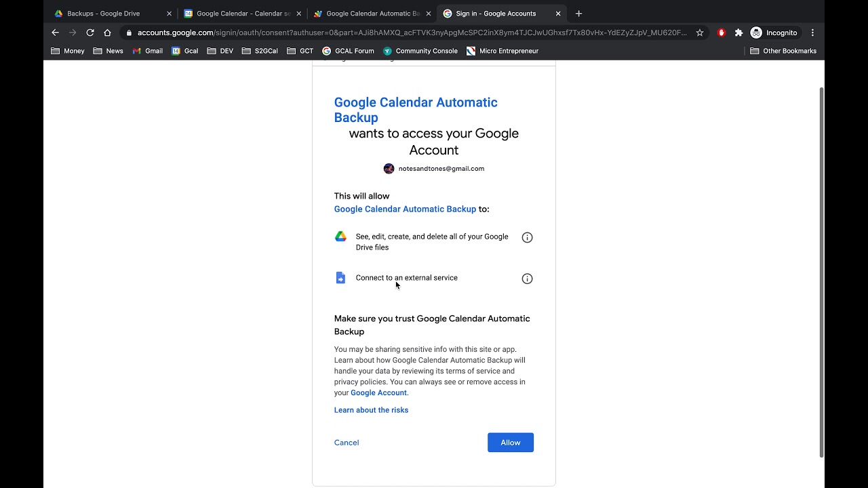This screenshot has width=868, height=488.
Task: Click the Google Drive logo icon
Action: pyautogui.click(x=340, y=237)
